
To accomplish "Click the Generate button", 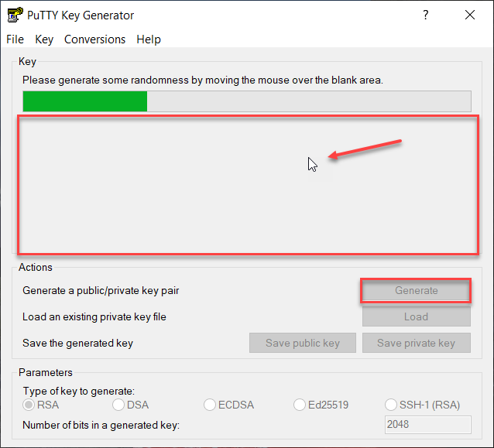I will click(416, 291).
